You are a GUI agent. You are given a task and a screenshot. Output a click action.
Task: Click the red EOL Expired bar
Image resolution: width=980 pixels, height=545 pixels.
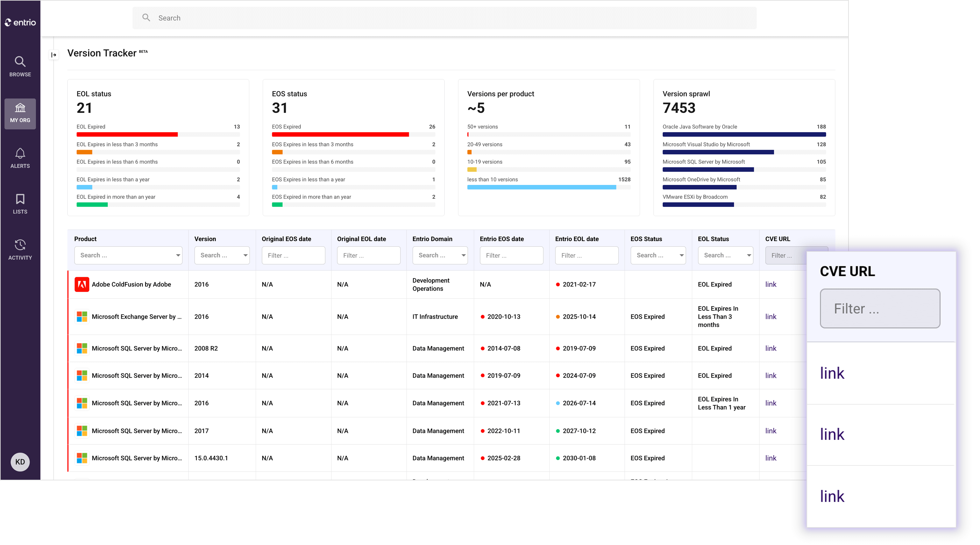pyautogui.click(x=127, y=134)
